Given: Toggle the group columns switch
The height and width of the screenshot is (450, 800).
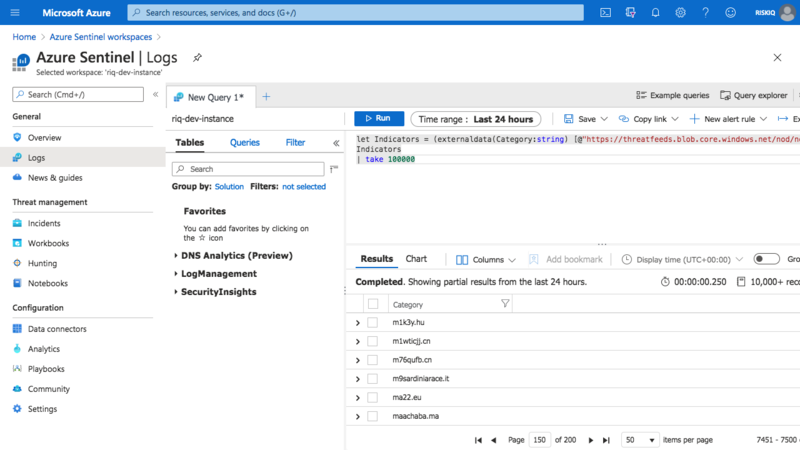Looking at the screenshot, I should (766, 259).
